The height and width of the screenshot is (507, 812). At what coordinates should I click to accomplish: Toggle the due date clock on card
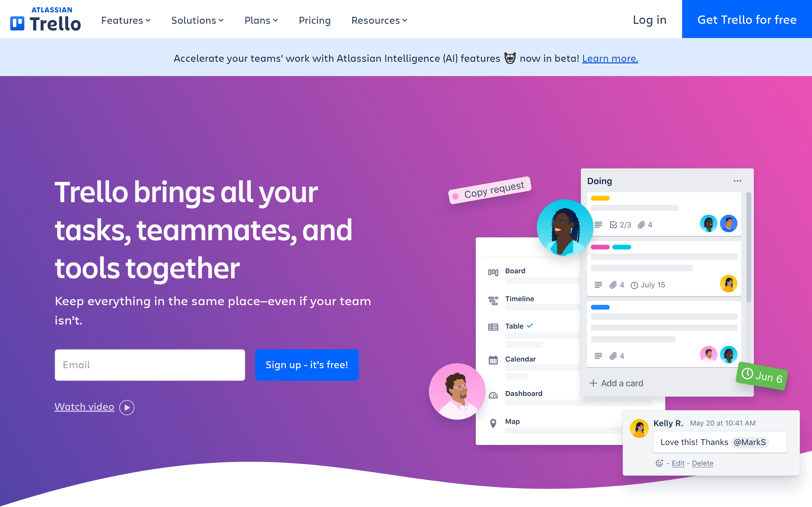634,285
